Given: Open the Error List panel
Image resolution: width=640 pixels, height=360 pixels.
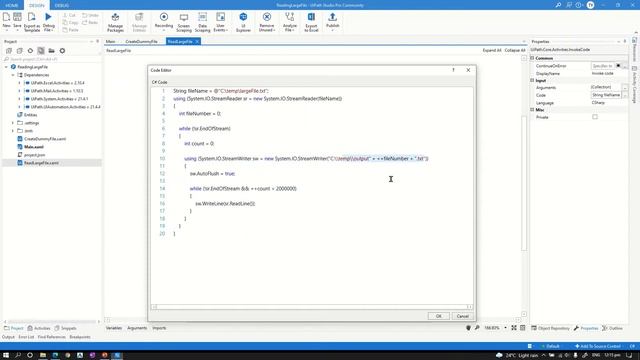Looking at the screenshot, I should point(26,337).
